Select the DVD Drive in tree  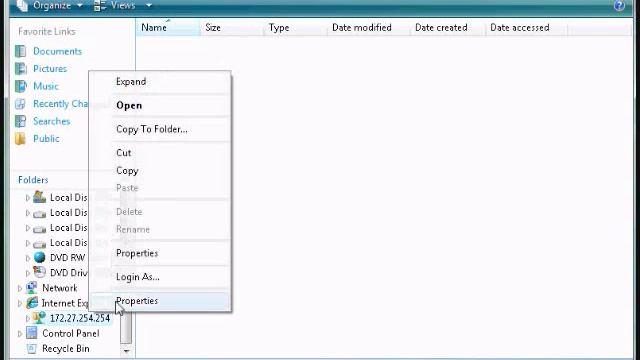(x=69, y=273)
